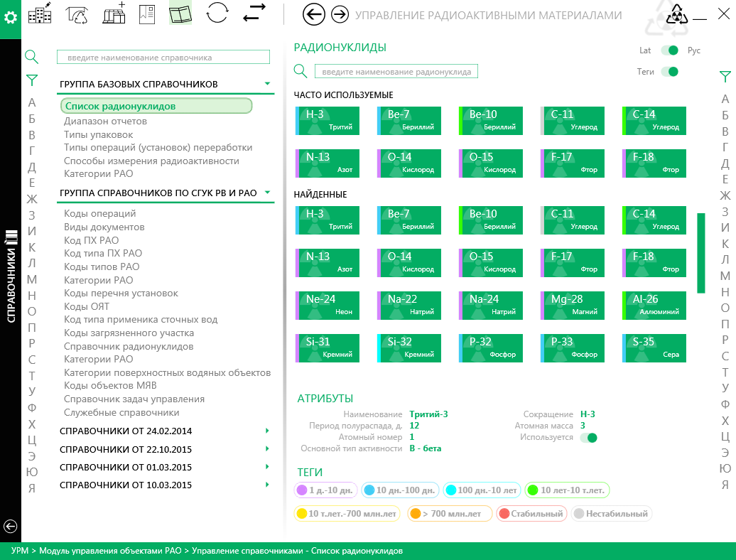Select Al-26 Алюминий radionuclide tile
The width and height of the screenshot is (736, 560).
pos(654,306)
